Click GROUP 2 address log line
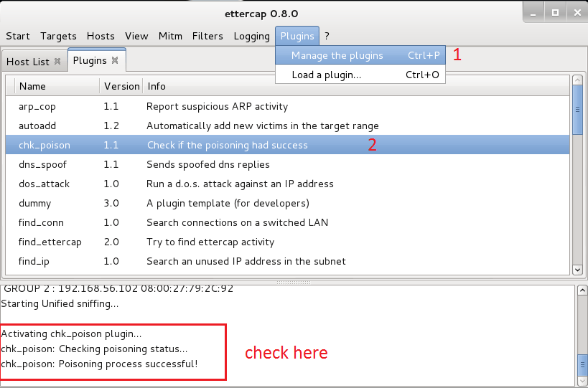The image size is (588, 388). click(x=118, y=289)
